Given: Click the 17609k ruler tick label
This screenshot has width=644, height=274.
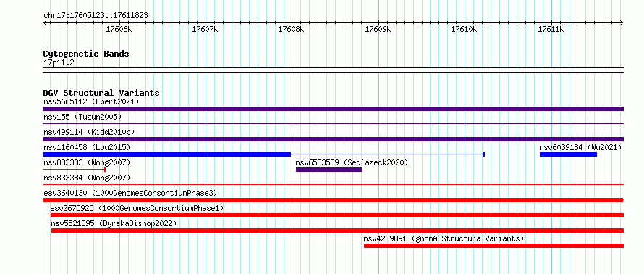Looking at the screenshot, I should click(378, 30).
